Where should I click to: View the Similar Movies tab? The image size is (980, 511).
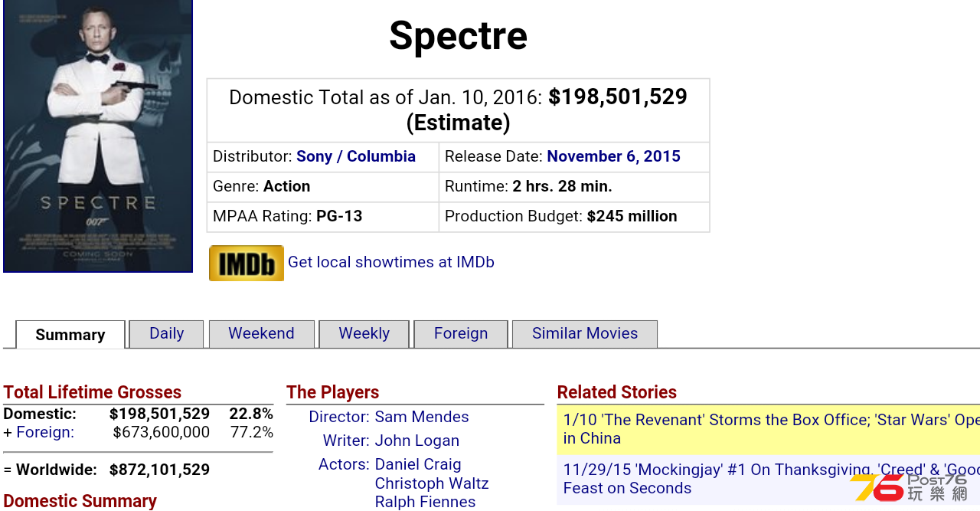584,334
